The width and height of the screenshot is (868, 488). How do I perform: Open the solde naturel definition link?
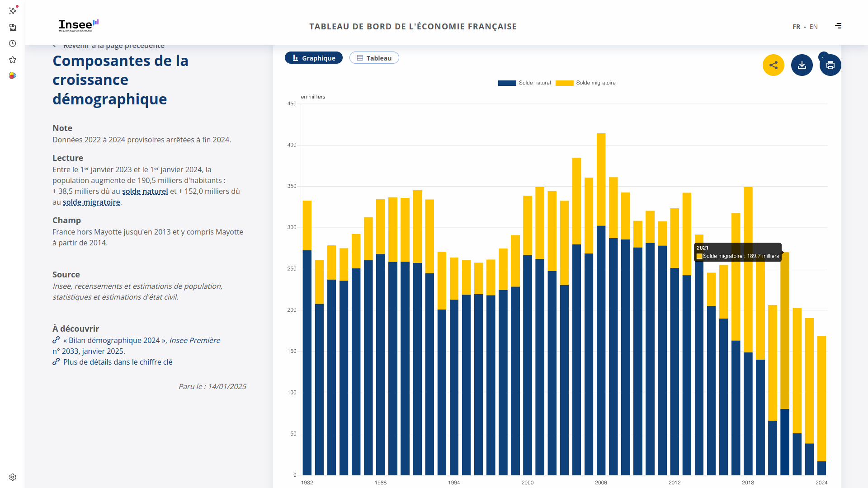145,192
